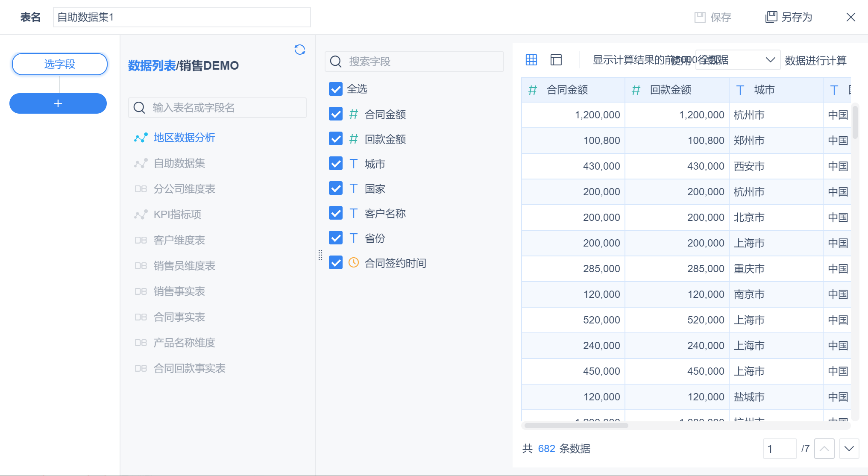Click the Save As button

coord(789,17)
